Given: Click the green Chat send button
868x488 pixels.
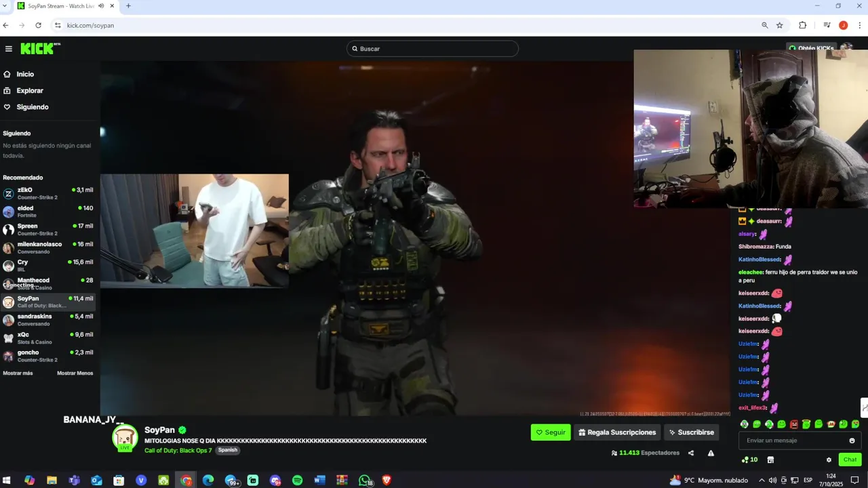Looking at the screenshot, I should pyautogui.click(x=850, y=460).
